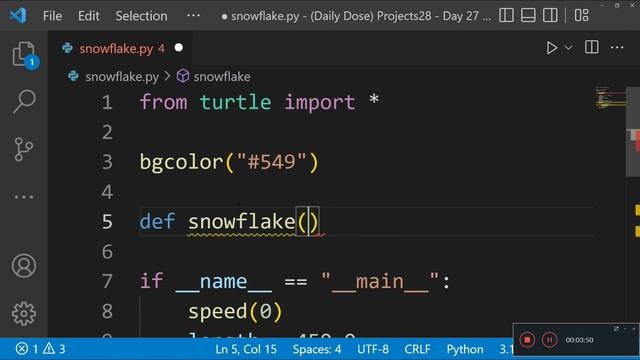Pause the screen recording
Image resolution: width=640 pixels, height=360 pixels.
tap(549, 340)
